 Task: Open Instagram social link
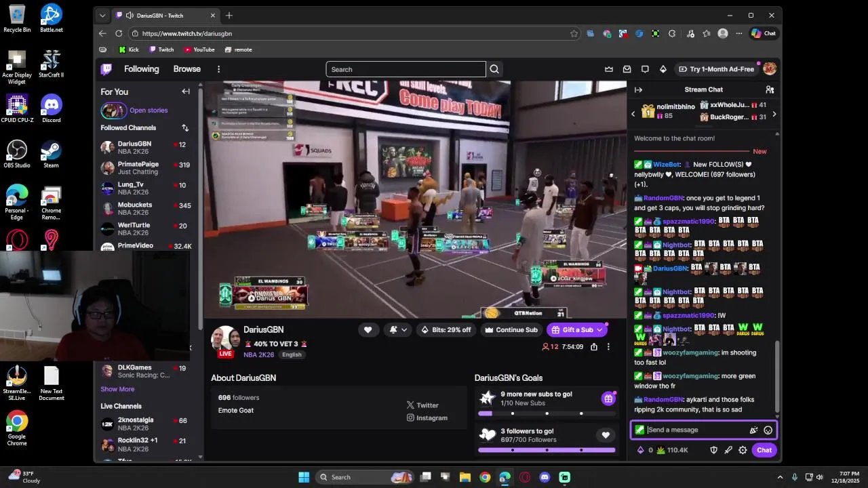(427, 418)
